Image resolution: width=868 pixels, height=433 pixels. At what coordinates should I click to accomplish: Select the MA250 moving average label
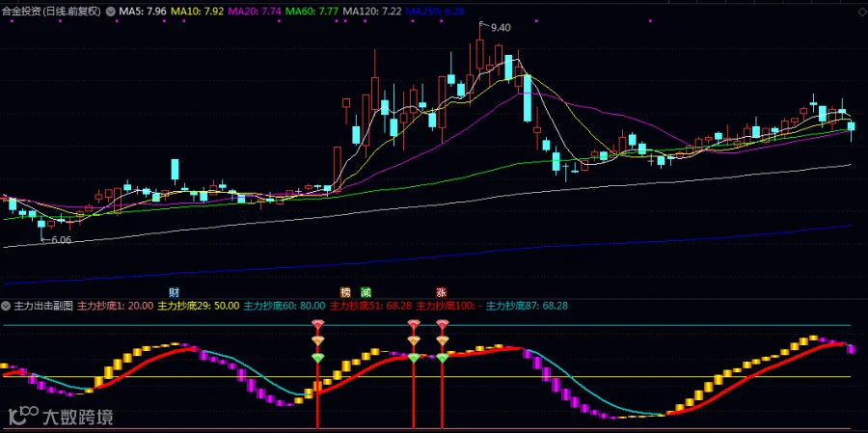(435, 11)
